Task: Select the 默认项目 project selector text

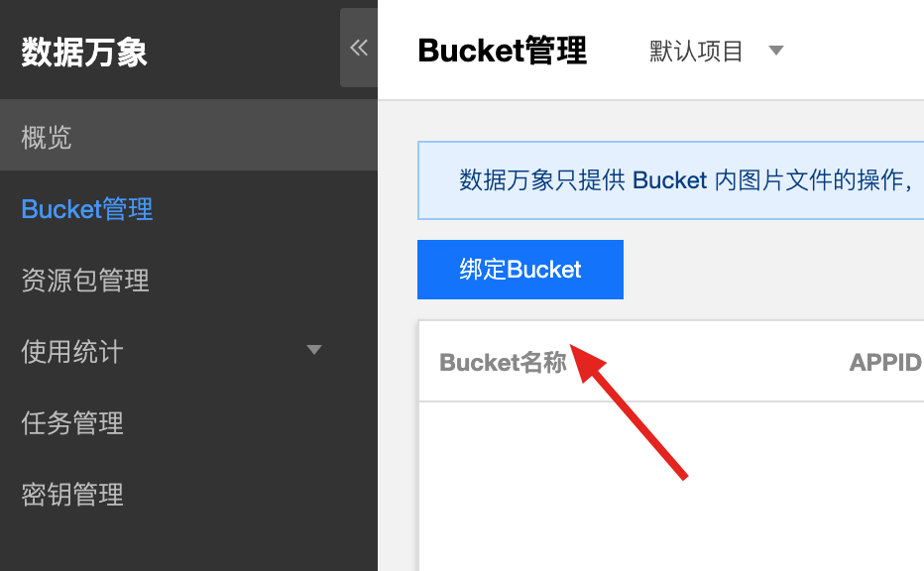Action: [x=695, y=52]
